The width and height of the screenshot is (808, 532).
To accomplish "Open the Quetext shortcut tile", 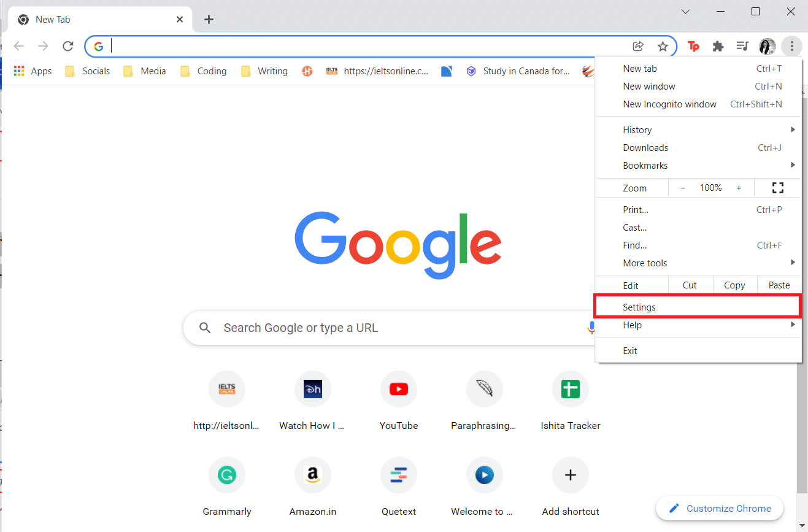I will 399,487.
